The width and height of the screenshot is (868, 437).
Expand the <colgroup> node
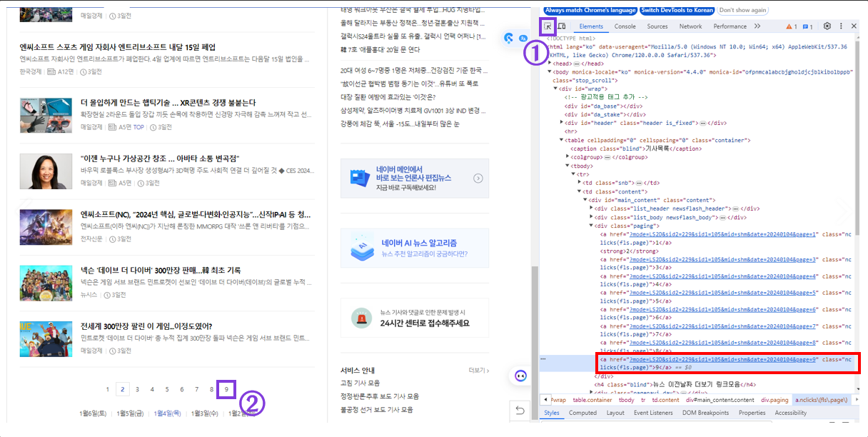pos(568,156)
